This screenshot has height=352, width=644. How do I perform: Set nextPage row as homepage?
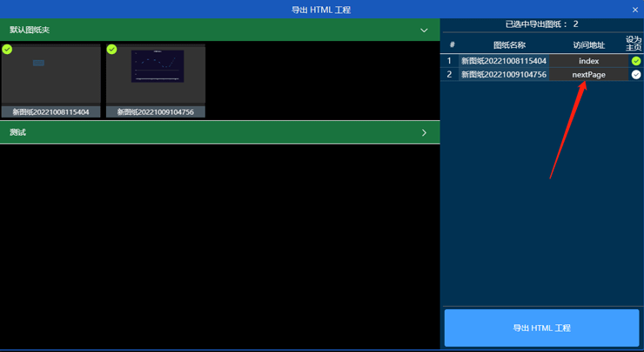636,74
